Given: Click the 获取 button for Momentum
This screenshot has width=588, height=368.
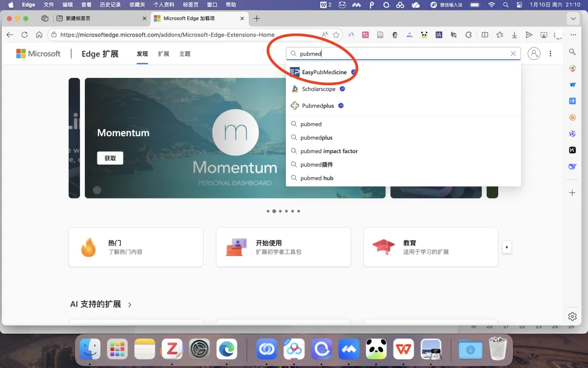Looking at the screenshot, I should point(110,158).
